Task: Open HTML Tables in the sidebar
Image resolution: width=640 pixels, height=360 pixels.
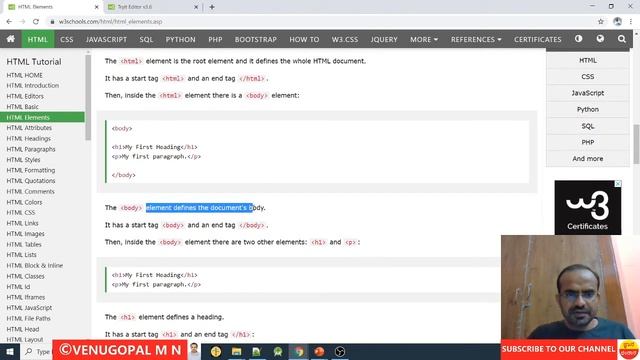Action: tap(24, 244)
